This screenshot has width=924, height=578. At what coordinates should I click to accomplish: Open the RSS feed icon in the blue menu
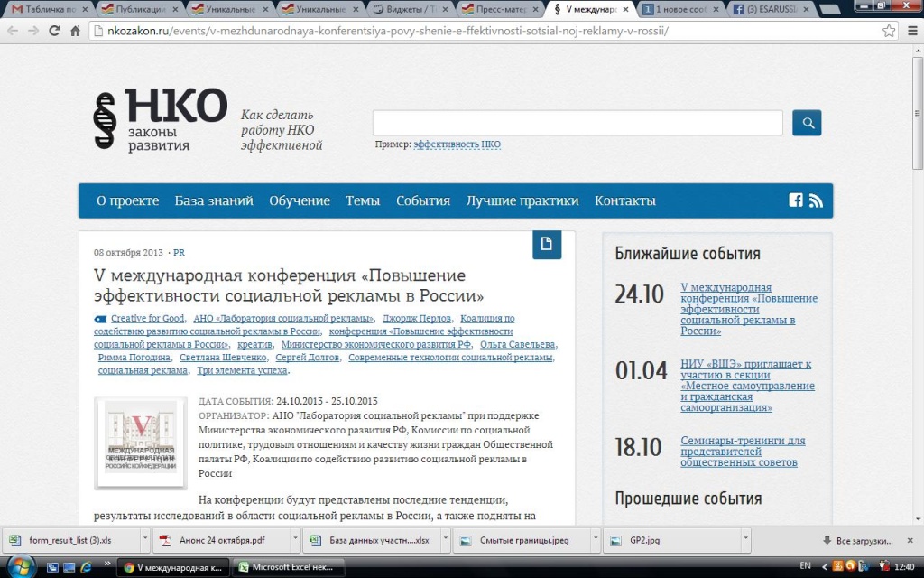(x=816, y=200)
